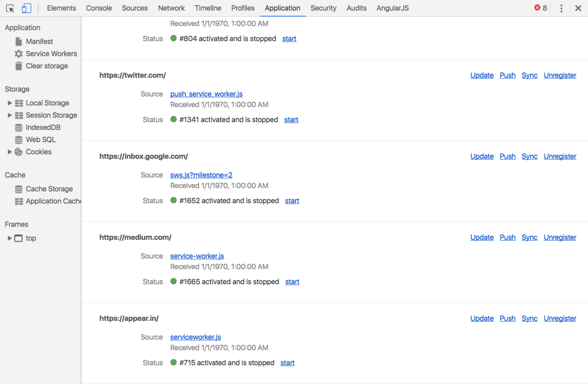Image resolution: width=588 pixels, height=384 pixels.
Task: Expand the top frame node
Action: 9,238
